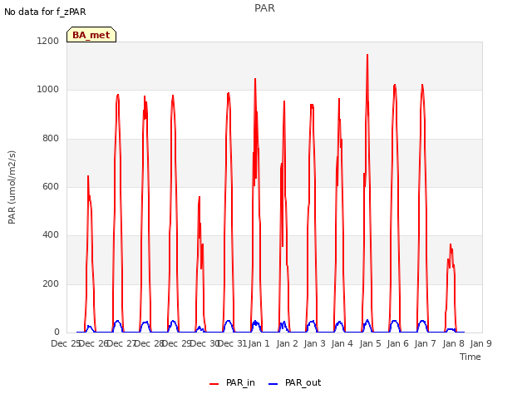Select the BA_met annotation label

91,35
